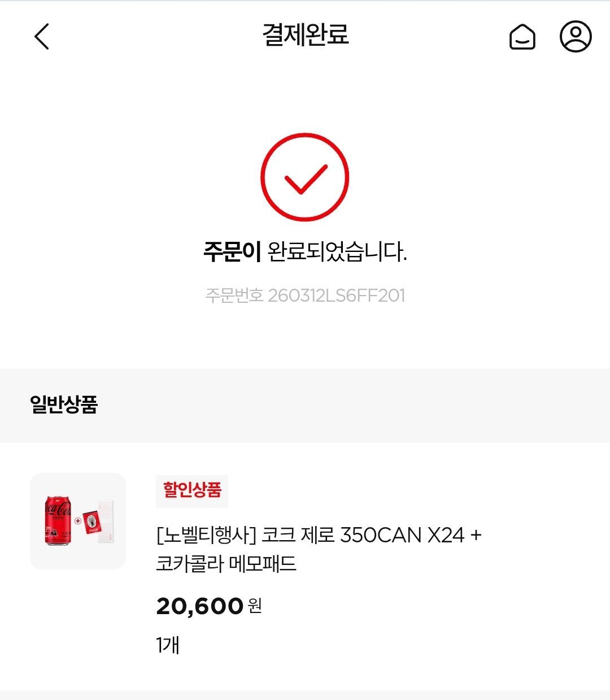
Task: Click the red plus icon in product image
Action: (x=78, y=521)
